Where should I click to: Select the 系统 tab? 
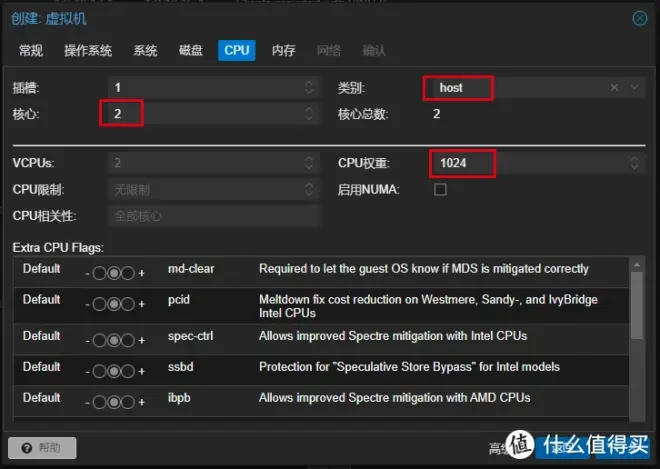(x=145, y=51)
